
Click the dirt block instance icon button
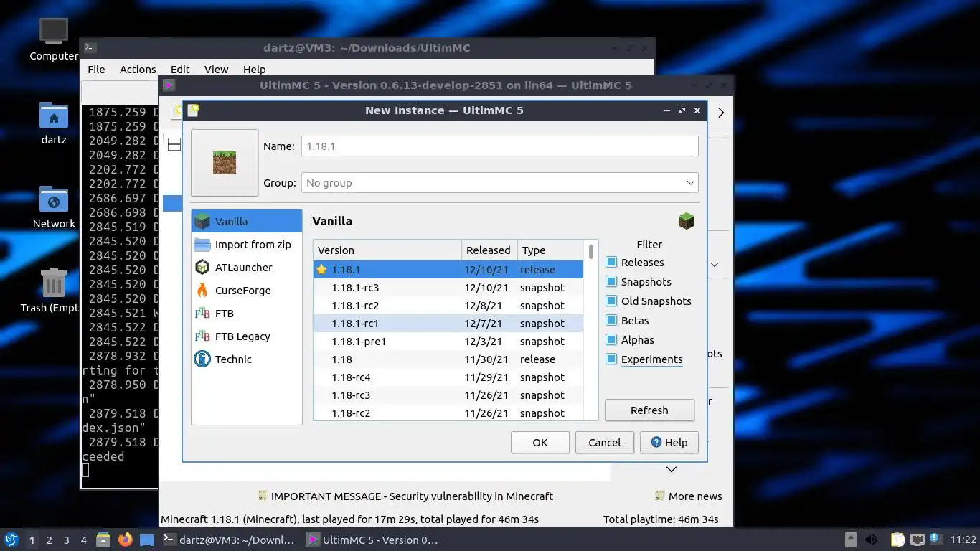[225, 163]
